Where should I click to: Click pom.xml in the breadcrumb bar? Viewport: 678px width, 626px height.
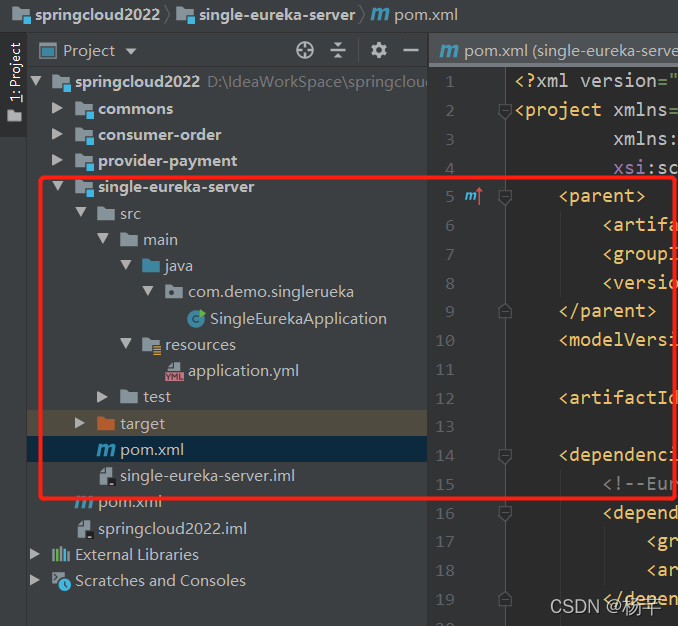pyautogui.click(x=426, y=15)
